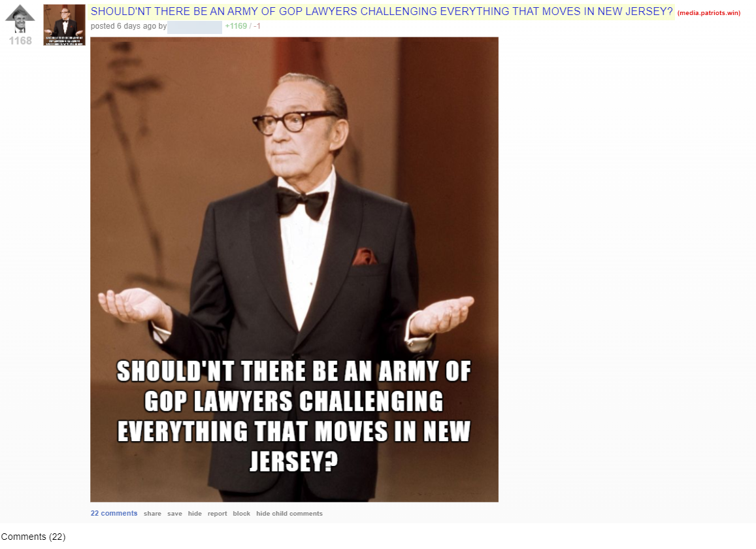
Task: Report this post
Action: (x=217, y=513)
